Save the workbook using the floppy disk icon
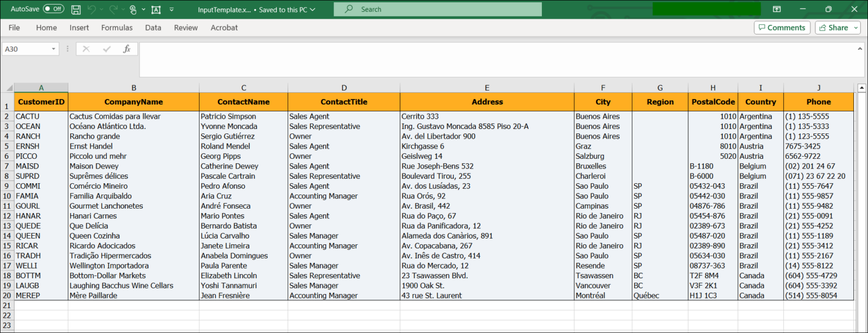 (76, 9)
